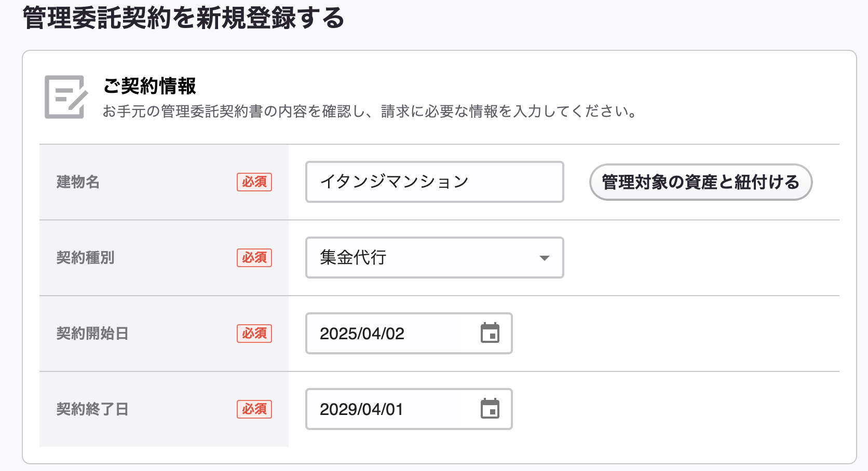
Task: Click the 必須 badge beside 契約終了日
Action: tap(254, 409)
